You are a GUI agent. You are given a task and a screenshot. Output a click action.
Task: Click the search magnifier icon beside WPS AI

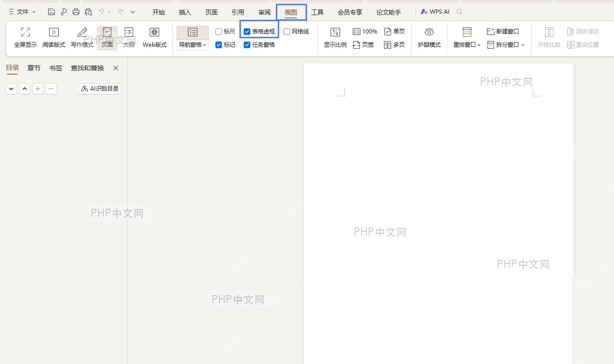tap(460, 12)
